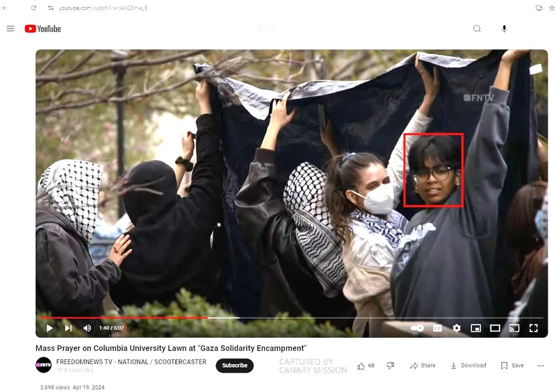The image size is (556, 392).
Task: Mute the video volume
Action: point(87,328)
